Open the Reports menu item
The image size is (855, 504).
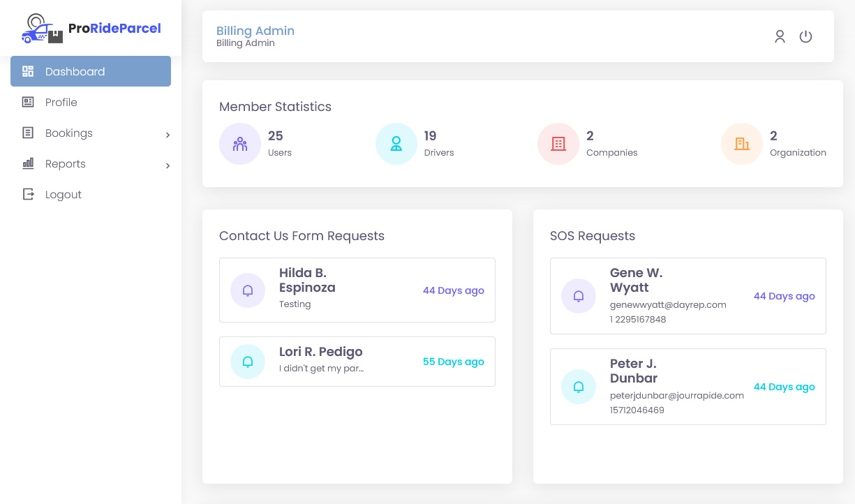pos(91,163)
